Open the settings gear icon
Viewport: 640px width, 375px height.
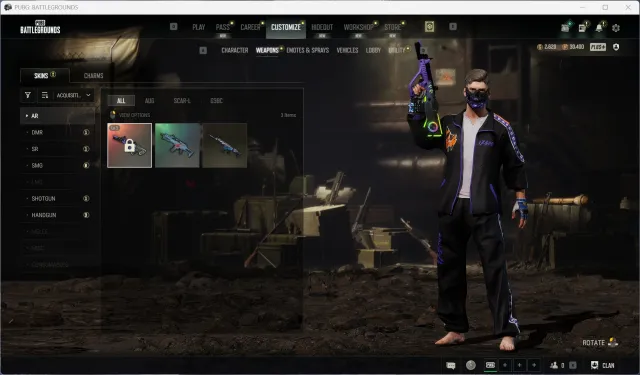click(616, 28)
